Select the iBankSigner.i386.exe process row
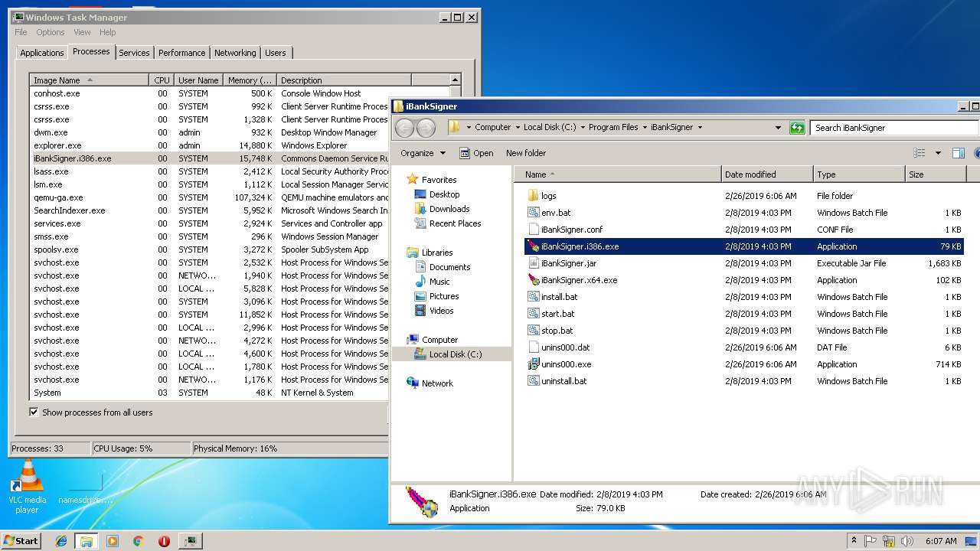Image resolution: width=980 pixels, height=551 pixels. coord(209,158)
